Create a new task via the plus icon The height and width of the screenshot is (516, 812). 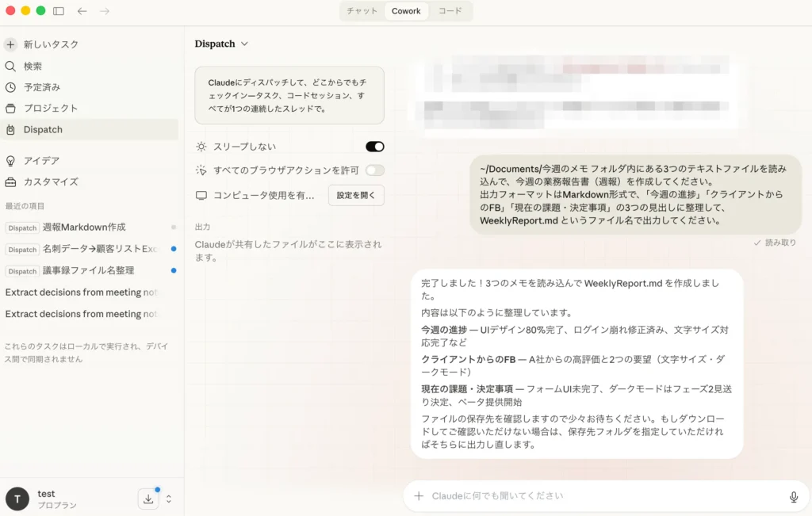pos(10,44)
